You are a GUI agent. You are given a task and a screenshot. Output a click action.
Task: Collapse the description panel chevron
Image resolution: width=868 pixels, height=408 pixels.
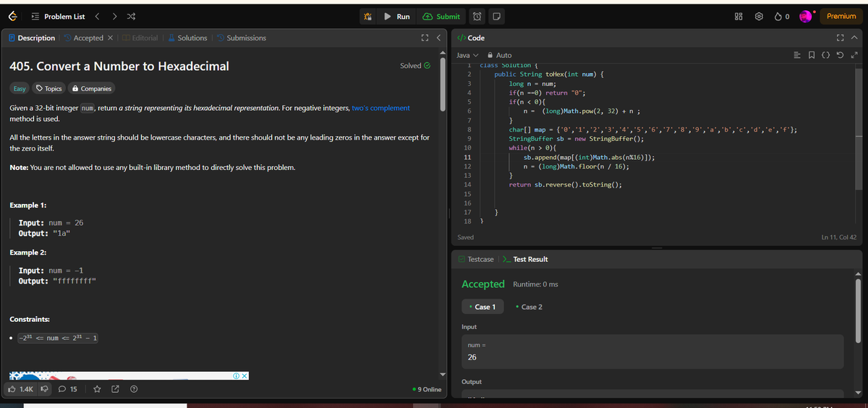tap(438, 38)
